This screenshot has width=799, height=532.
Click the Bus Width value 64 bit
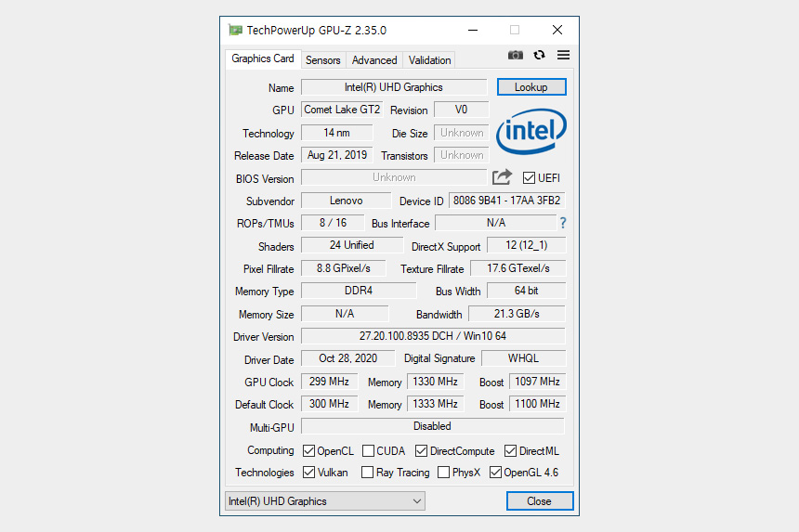527,291
